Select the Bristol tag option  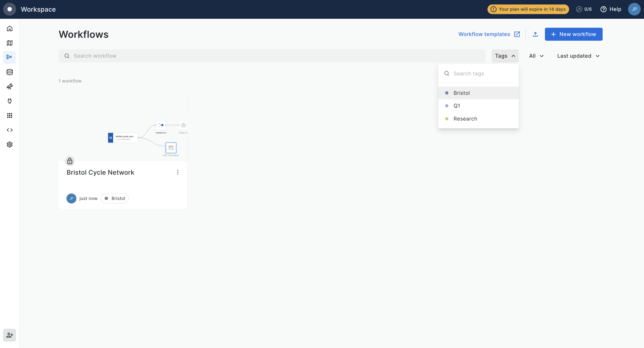coord(462,93)
